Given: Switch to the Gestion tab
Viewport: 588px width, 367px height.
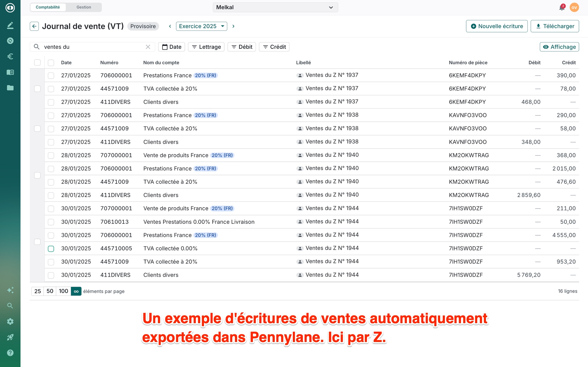Looking at the screenshot, I should coord(84,7).
